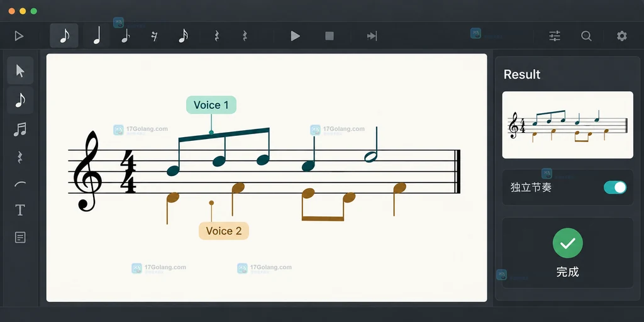Screen dimensions: 644x322
Task: Click the yellow macOS minimize window button
Action: 23,11
